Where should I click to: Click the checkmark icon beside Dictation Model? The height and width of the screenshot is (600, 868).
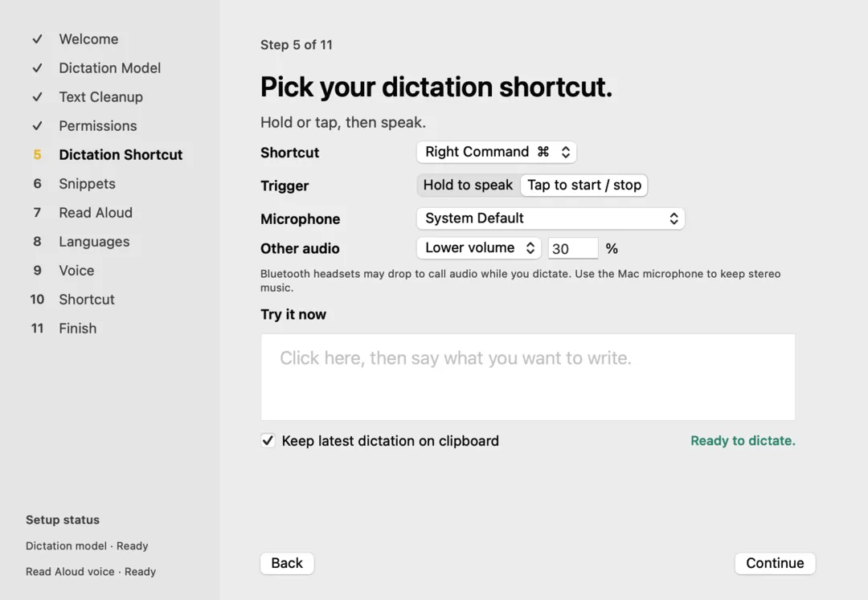[x=37, y=68]
